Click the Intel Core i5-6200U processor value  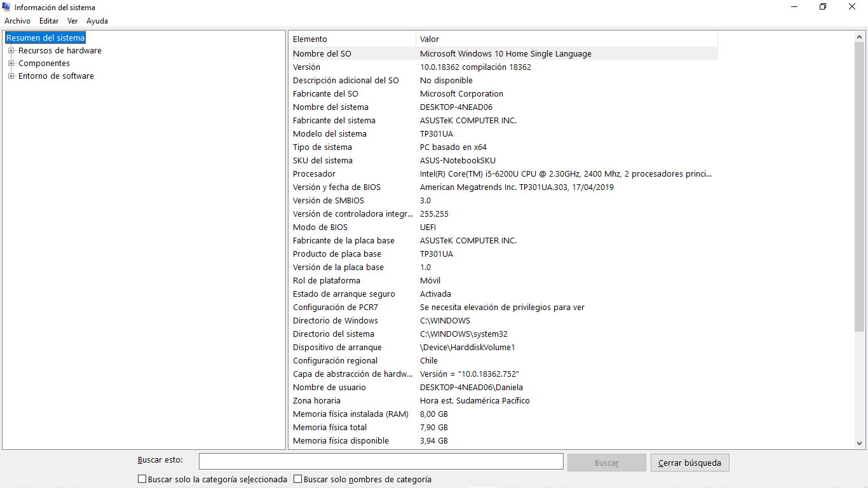(x=566, y=174)
